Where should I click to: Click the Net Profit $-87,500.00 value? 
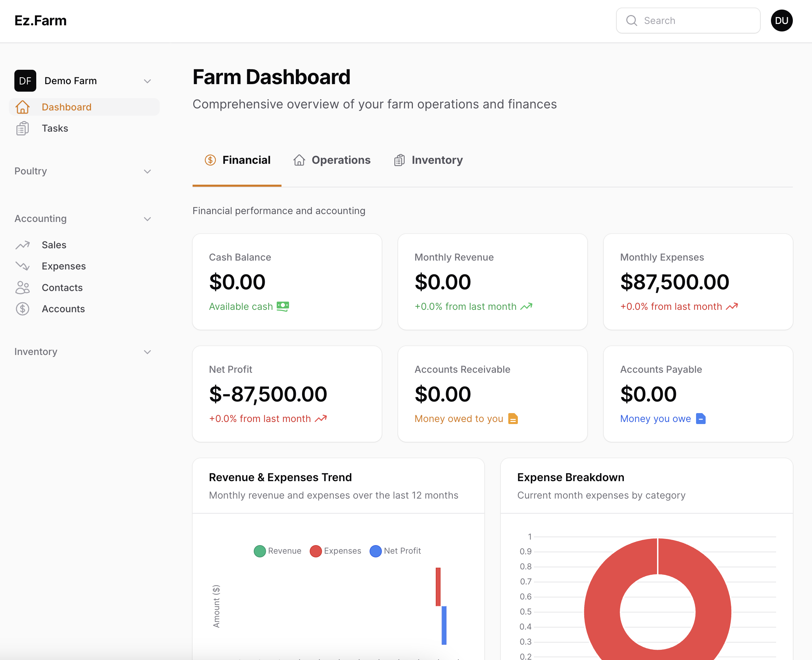click(x=268, y=394)
